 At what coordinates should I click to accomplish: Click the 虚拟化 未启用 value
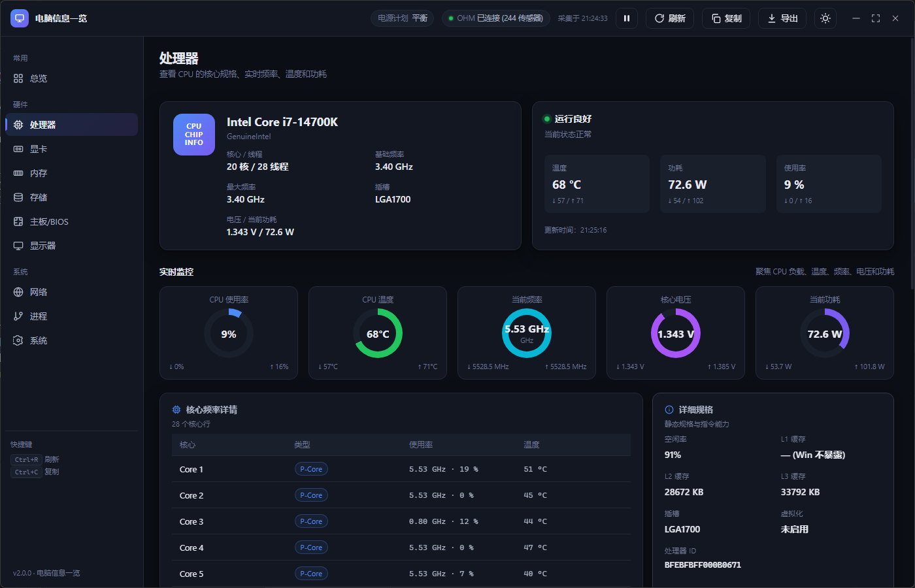pyautogui.click(x=795, y=529)
